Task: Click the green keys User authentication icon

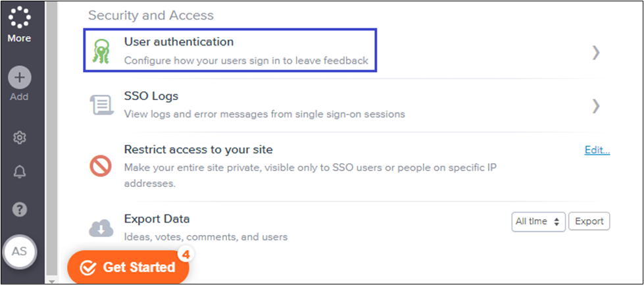Action: click(101, 51)
